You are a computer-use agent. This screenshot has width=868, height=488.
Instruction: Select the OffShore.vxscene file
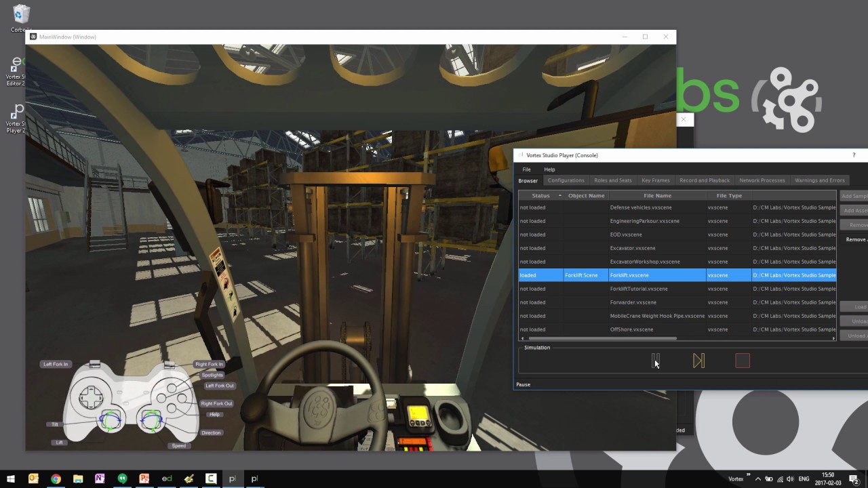(631, 329)
